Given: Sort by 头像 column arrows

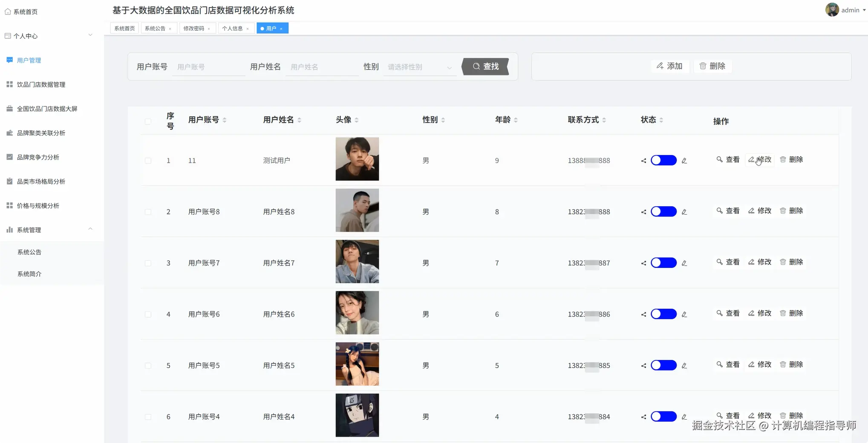Looking at the screenshot, I should click(357, 120).
